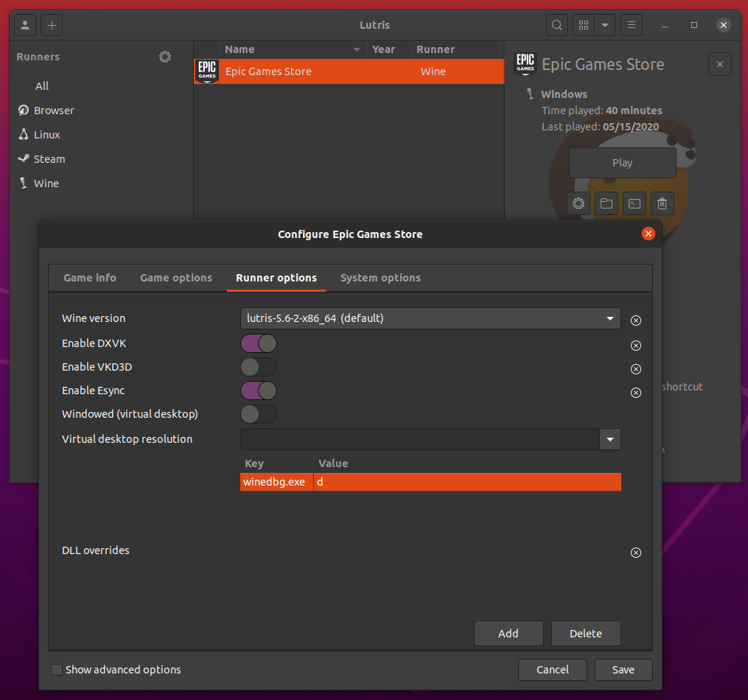Sort by Name column header
This screenshot has width=748, height=700.
point(293,49)
